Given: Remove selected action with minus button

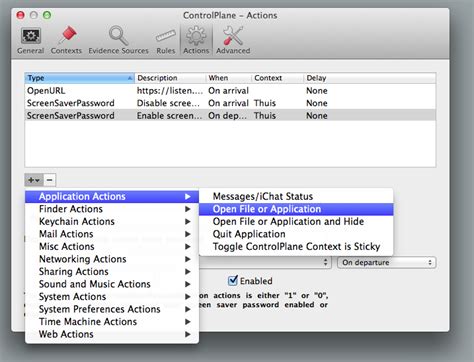Looking at the screenshot, I should click(x=49, y=180).
